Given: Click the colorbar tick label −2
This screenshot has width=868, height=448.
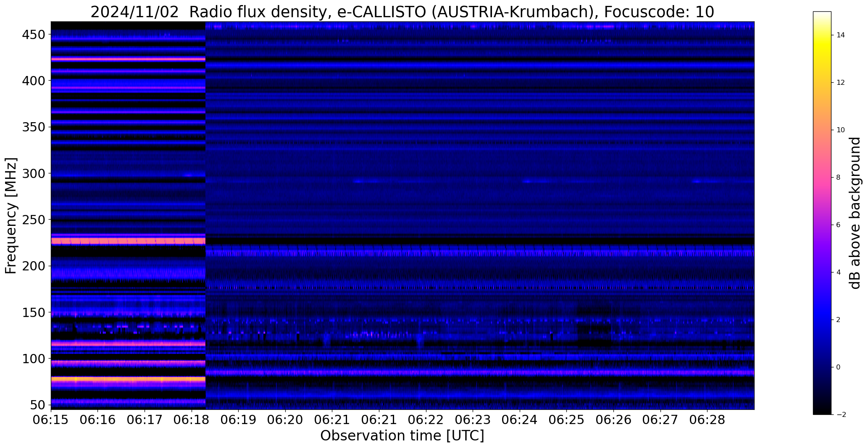Looking at the screenshot, I should [x=841, y=415].
